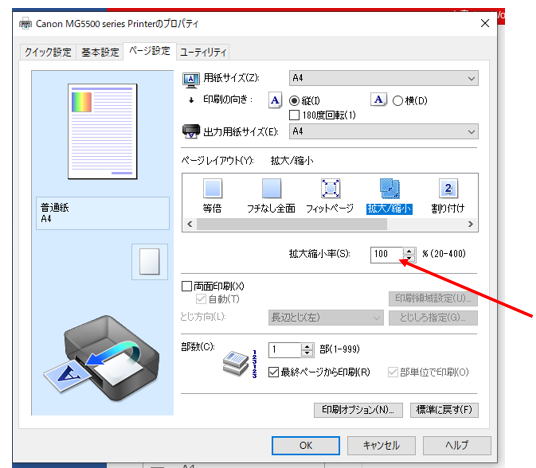Select the フィットページ fit-to-page layout icon

[331, 188]
